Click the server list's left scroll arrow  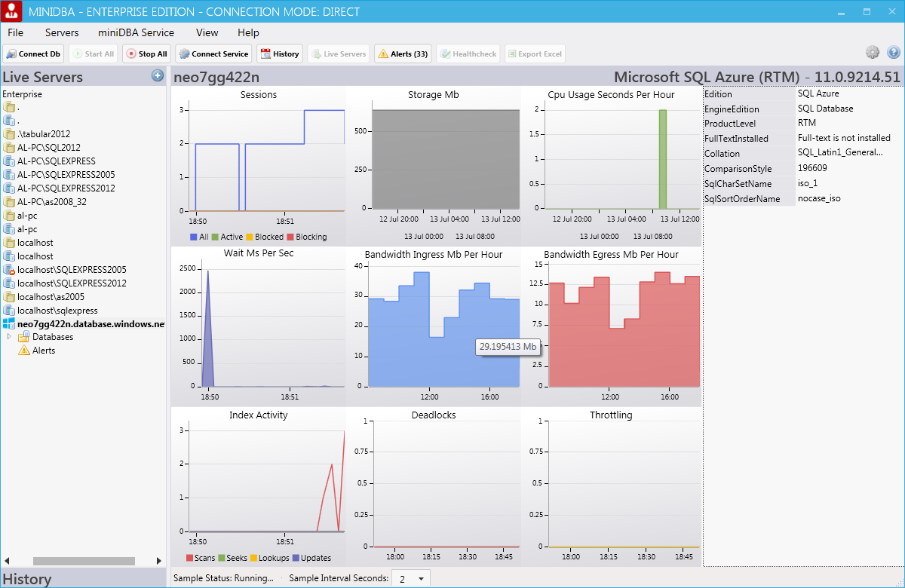tap(8, 561)
